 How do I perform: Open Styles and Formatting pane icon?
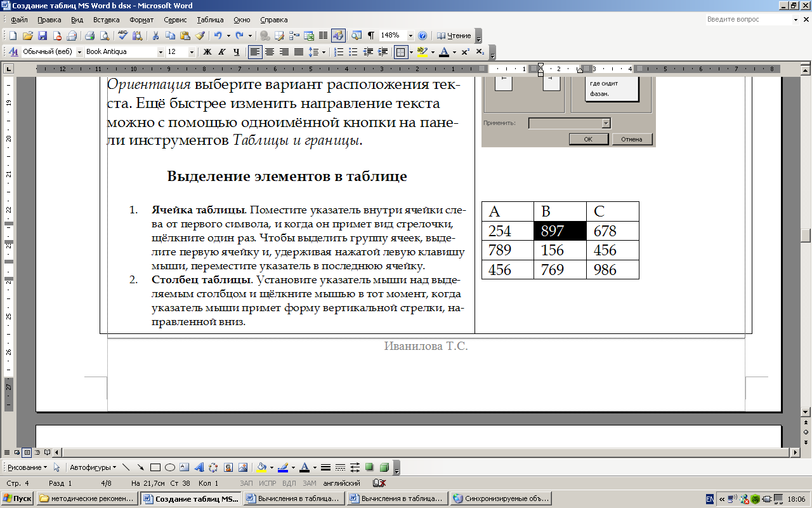click(13, 52)
